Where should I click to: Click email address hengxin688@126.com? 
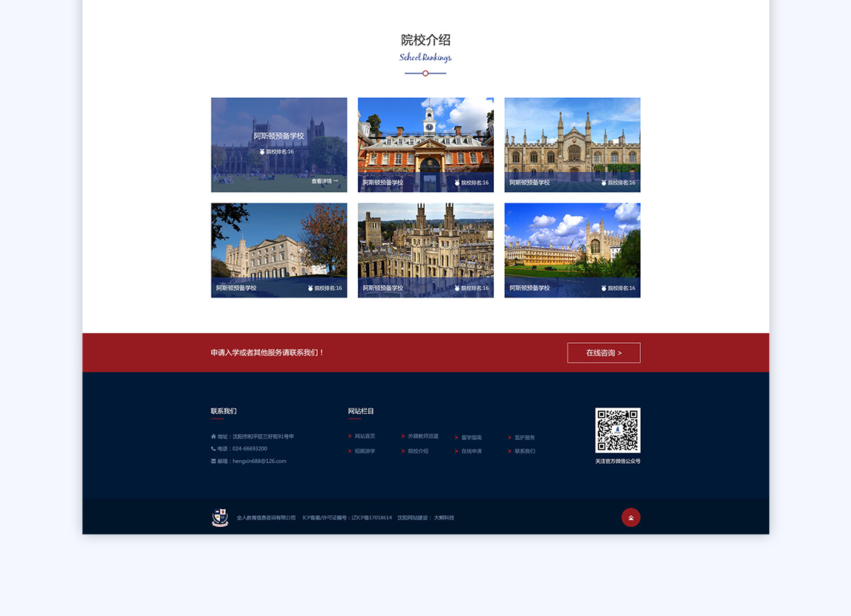click(259, 461)
